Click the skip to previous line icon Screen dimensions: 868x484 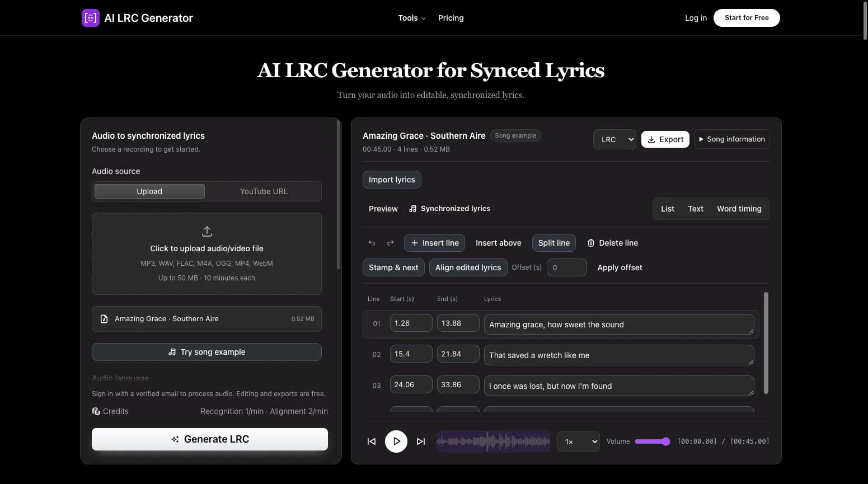[372, 441]
